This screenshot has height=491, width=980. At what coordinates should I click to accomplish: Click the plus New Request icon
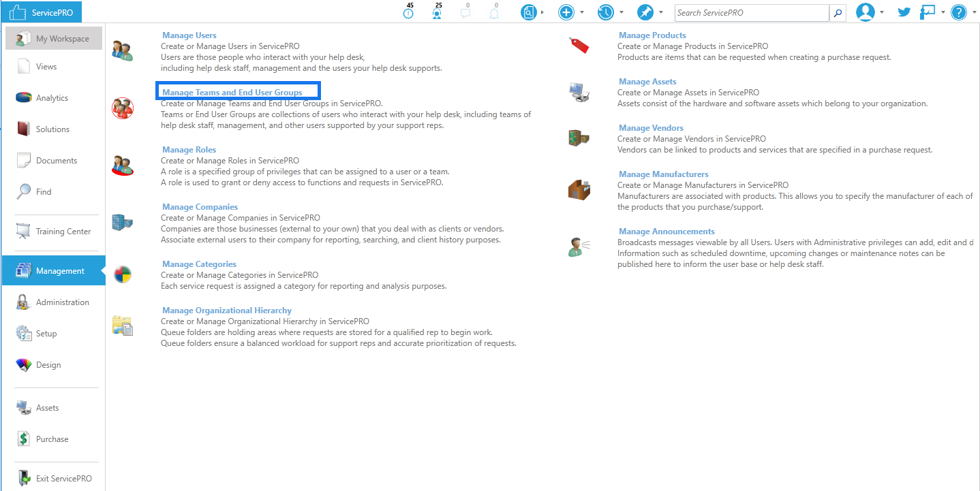tap(566, 12)
